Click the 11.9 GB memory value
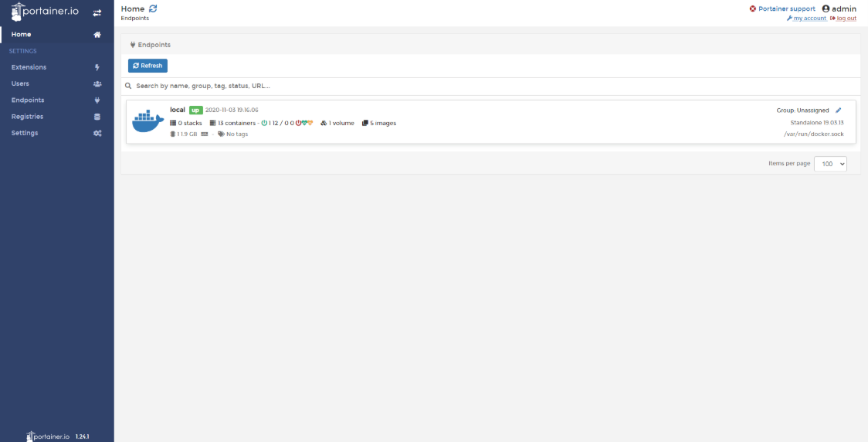The width and height of the screenshot is (868, 442). pos(187,134)
